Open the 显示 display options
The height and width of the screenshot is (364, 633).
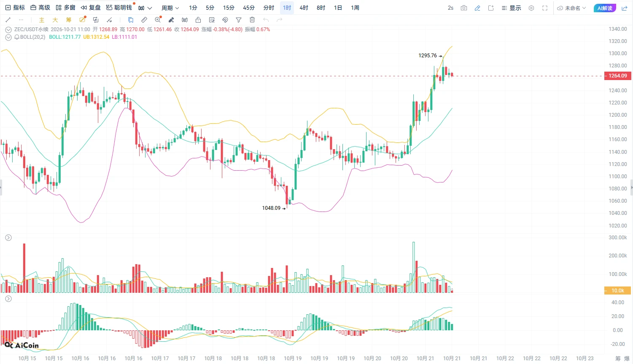pyautogui.click(x=512, y=8)
